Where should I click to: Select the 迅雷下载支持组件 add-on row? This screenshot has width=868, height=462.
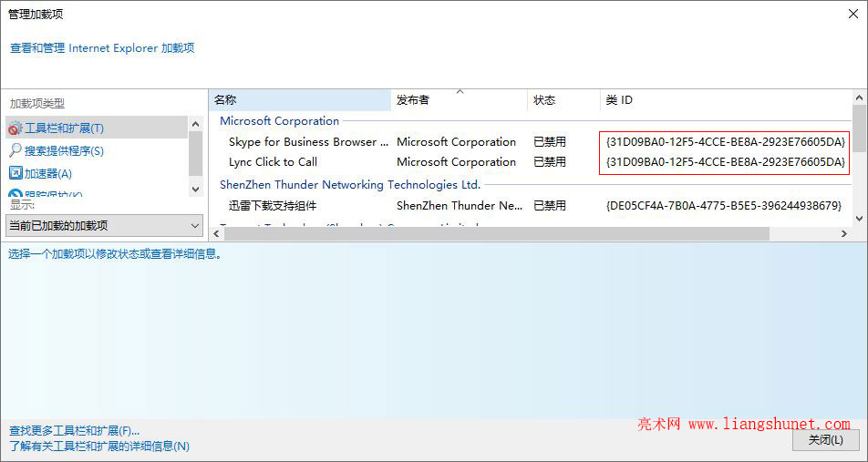[531, 206]
